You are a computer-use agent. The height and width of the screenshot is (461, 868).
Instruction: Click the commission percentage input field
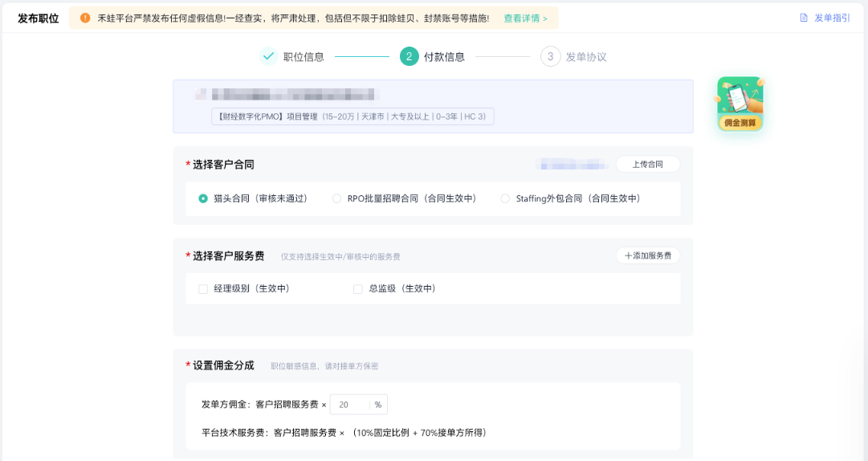350,405
